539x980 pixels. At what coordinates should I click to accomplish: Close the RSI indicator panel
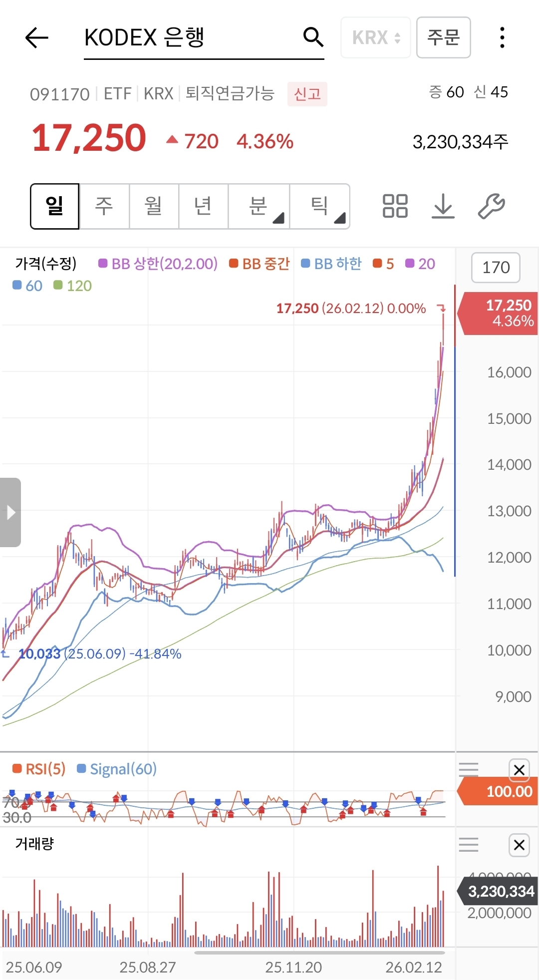(x=519, y=770)
